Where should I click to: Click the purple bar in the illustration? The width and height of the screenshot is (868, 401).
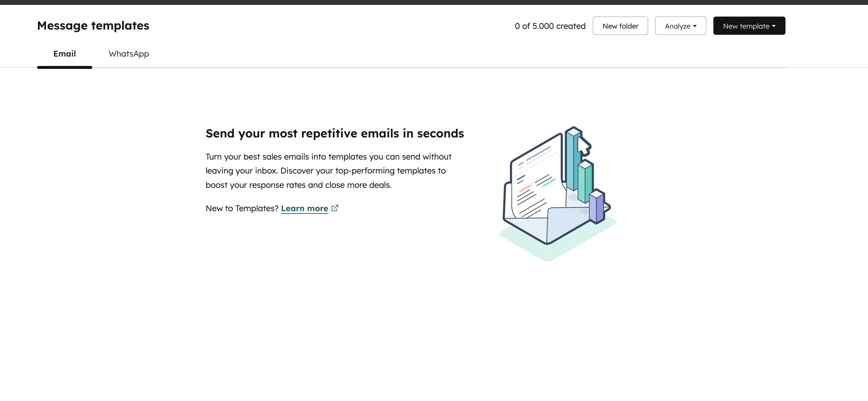[x=596, y=207]
